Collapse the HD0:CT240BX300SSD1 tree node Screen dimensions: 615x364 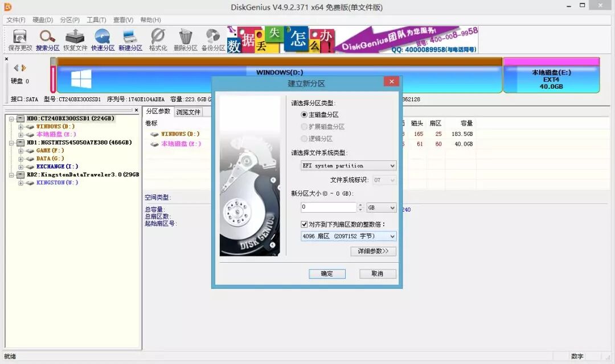[x=11, y=119]
